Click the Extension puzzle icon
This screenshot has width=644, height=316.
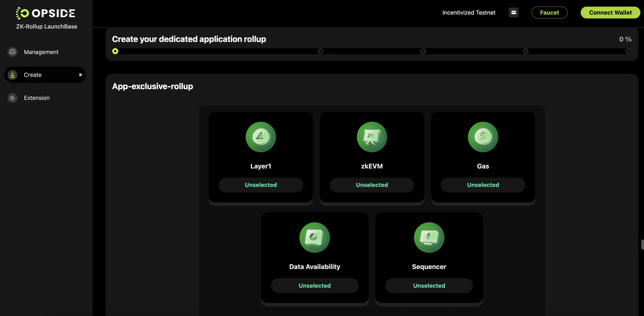coord(12,98)
